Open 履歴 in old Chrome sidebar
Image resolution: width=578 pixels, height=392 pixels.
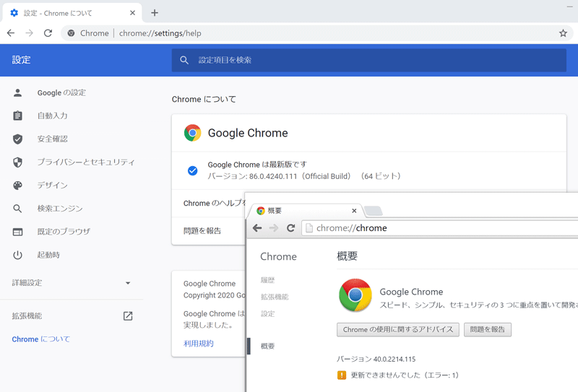click(267, 280)
